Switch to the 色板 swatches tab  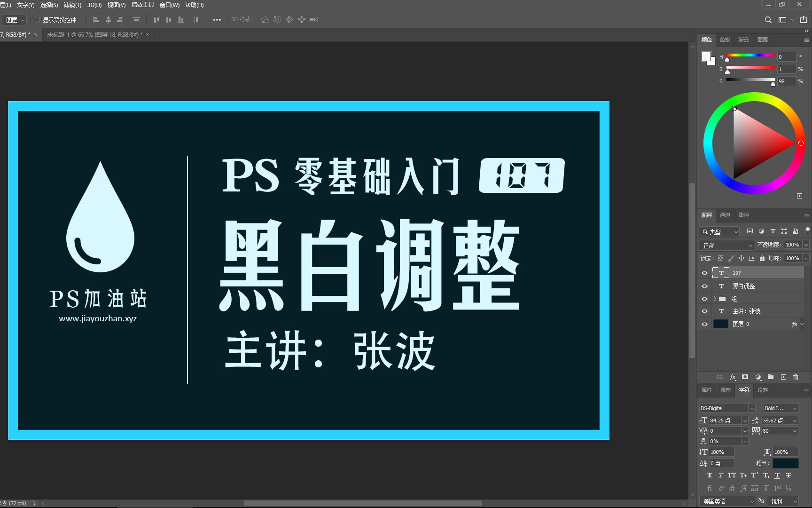tap(725, 40)
